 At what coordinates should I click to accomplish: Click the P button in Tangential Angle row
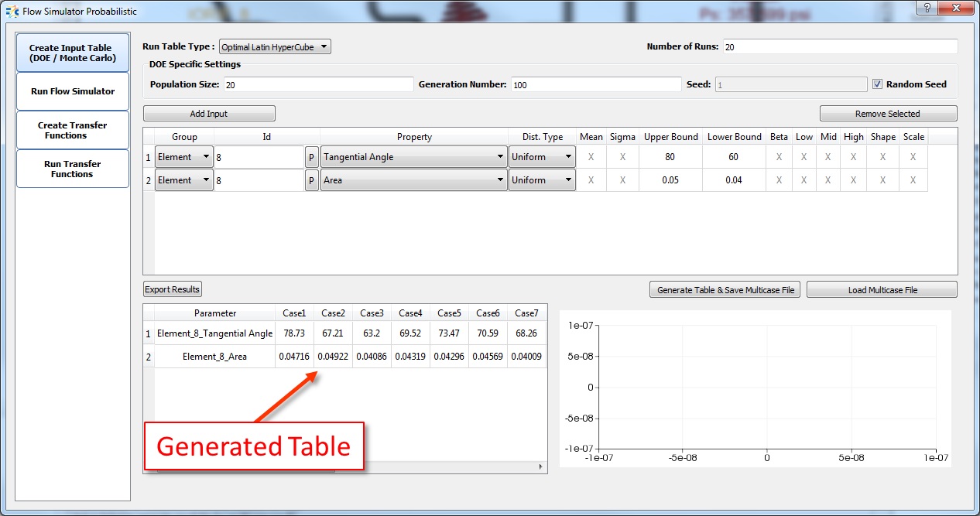(311, 157)
